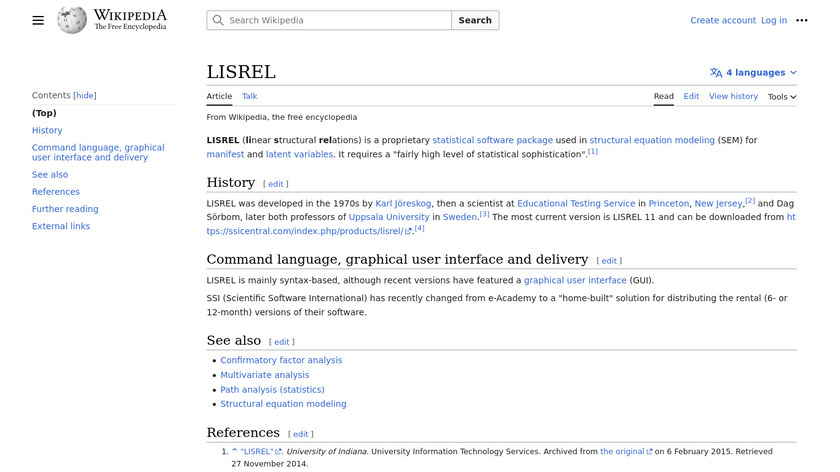
Task: Select the Read tab
Action: click(x=663, y=96)
